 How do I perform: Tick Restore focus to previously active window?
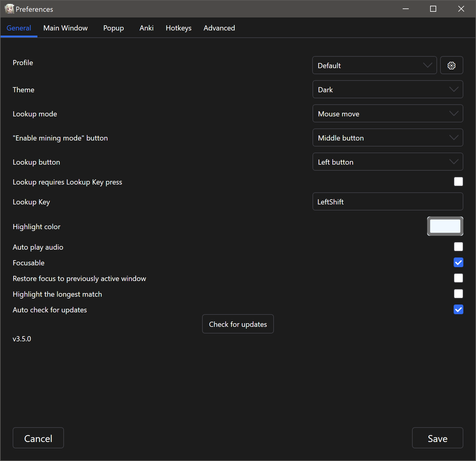pyautogui.click(x=458, y=278)
